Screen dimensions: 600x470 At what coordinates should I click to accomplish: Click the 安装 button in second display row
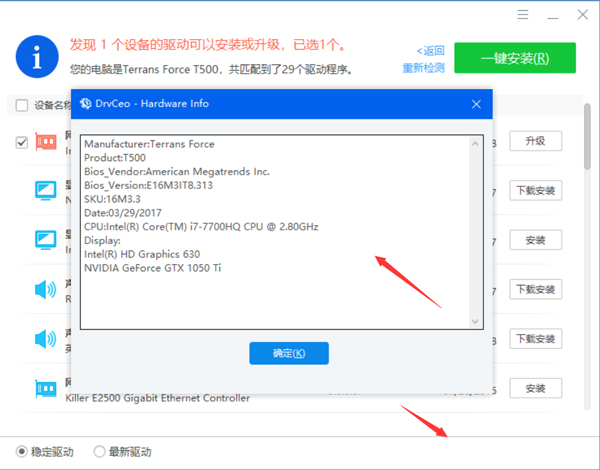pyautogui.click(x=535, y=240)
